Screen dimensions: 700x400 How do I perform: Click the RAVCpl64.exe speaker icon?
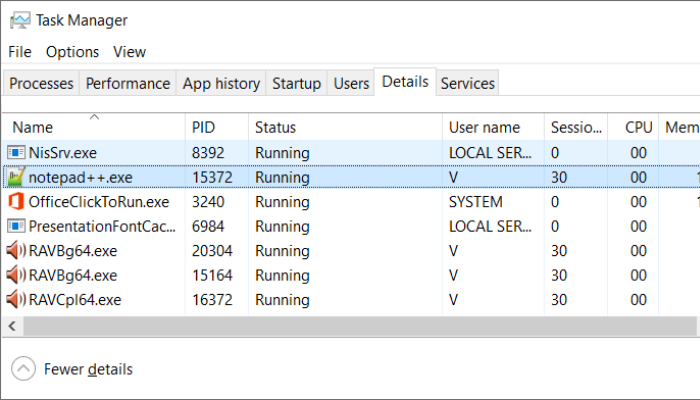16,300
